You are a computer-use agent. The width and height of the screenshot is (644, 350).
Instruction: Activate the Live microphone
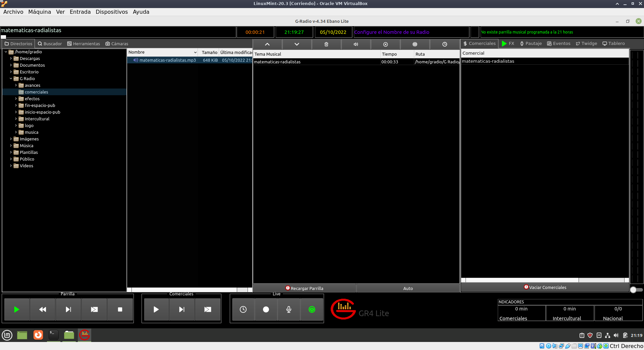[x=289, y=309]
